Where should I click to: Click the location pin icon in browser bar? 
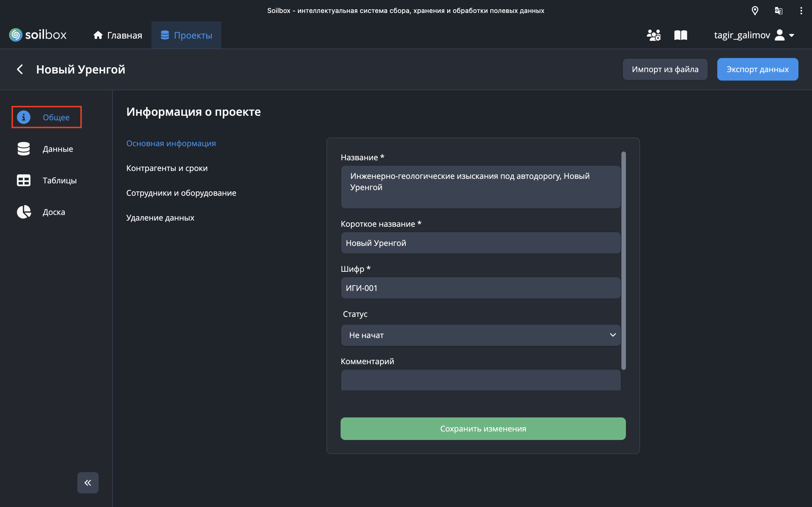pyautogui.click(x=754, y=11)
